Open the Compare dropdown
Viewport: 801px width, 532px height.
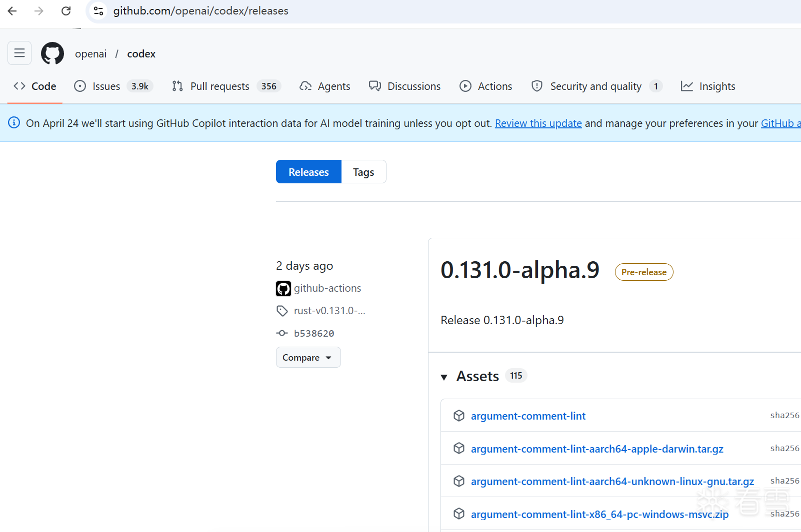tap(308, 357)
